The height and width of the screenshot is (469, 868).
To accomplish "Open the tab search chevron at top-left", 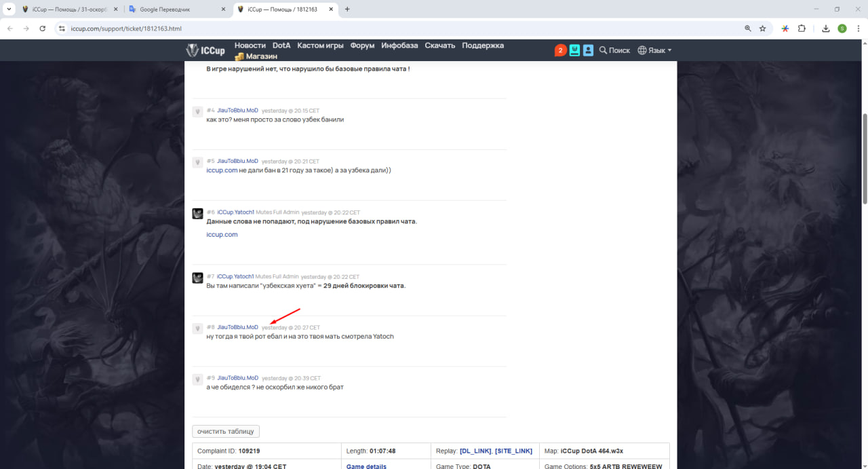I will tap(8, 10).
